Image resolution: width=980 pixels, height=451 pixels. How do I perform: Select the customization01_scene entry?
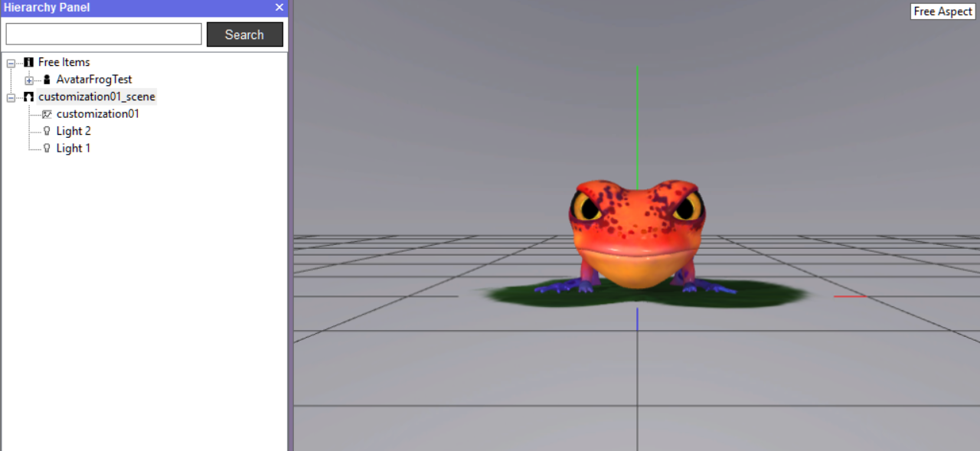coord(96,96)
